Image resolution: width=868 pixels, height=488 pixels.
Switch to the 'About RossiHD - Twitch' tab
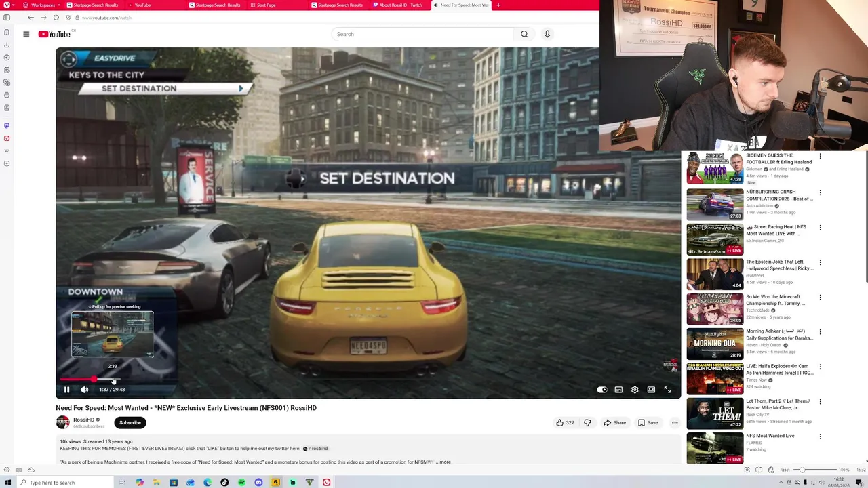point(400,5)
